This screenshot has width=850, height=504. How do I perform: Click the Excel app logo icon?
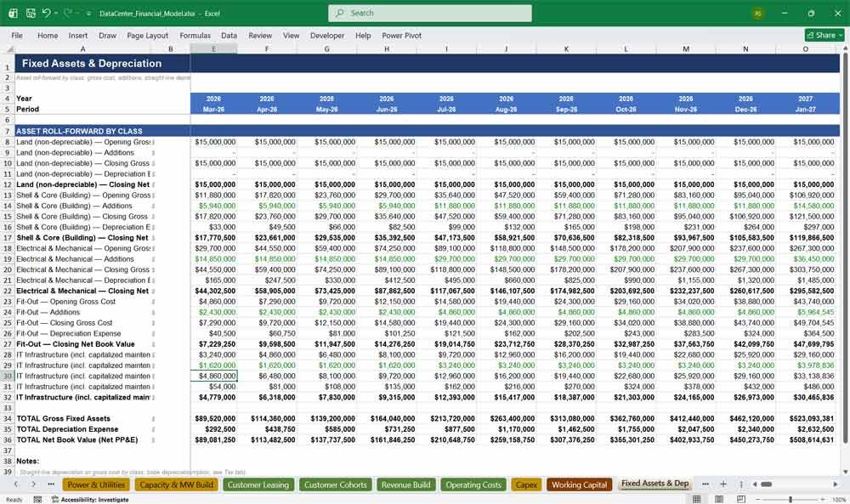point(13,13)
